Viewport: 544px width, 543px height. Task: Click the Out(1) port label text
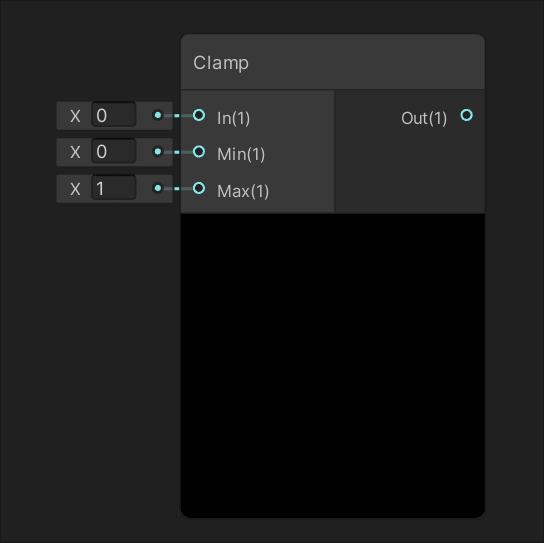point(424,118)
